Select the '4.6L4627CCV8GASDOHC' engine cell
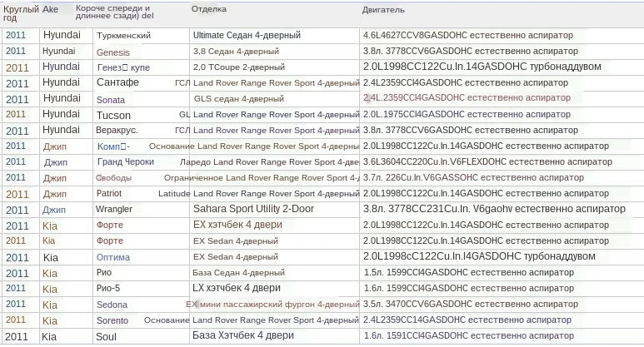The width and height of the screenshot is (644, 347). tap(468, 35)
